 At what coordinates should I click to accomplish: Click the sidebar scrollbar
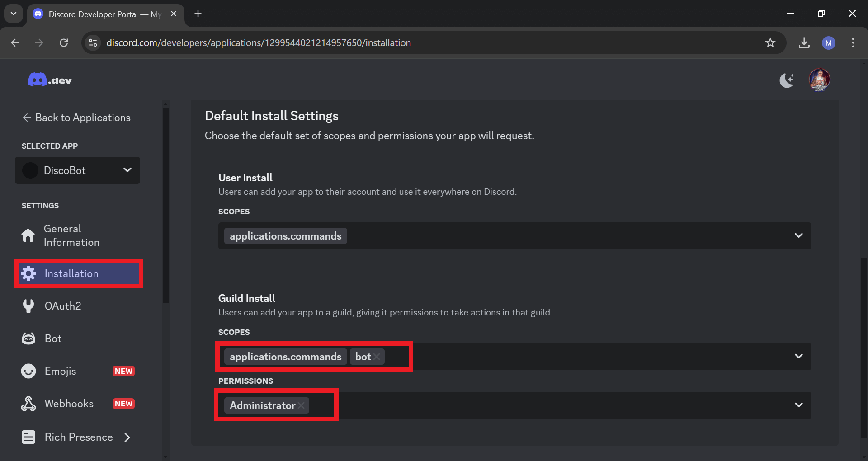click(165, 205)
